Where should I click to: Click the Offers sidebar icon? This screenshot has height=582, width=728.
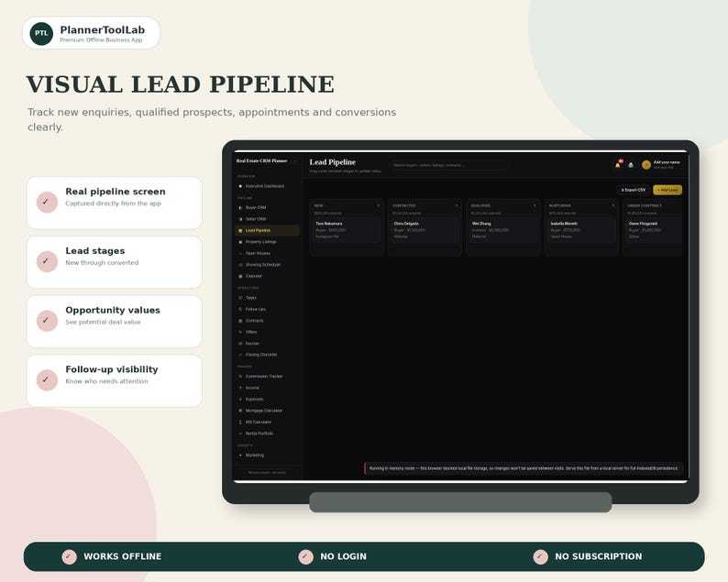click(240, 332)
